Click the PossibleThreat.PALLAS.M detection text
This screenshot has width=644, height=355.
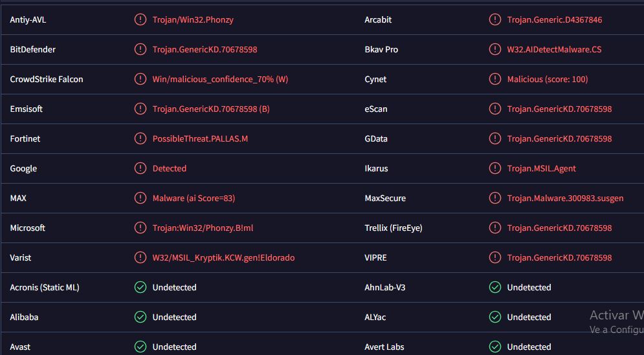[200, 139]
